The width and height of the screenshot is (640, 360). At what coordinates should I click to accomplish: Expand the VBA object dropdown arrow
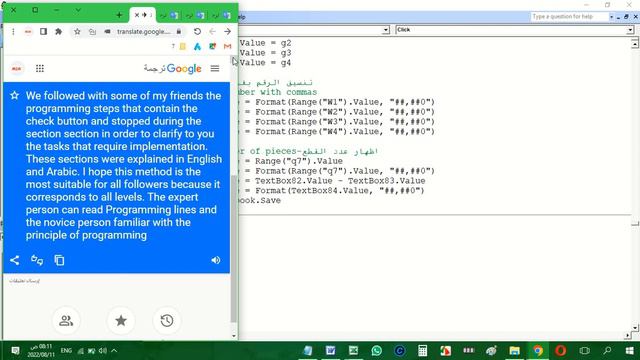tap(386, 30)
